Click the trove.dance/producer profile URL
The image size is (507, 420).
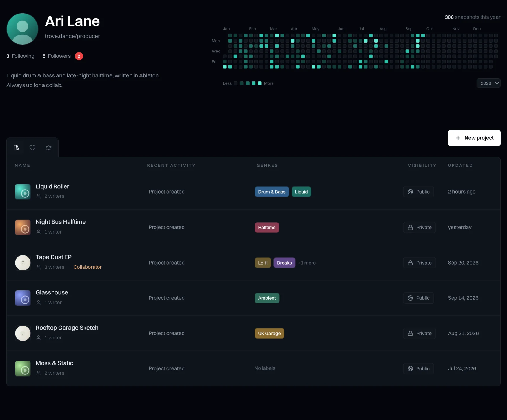72,36
